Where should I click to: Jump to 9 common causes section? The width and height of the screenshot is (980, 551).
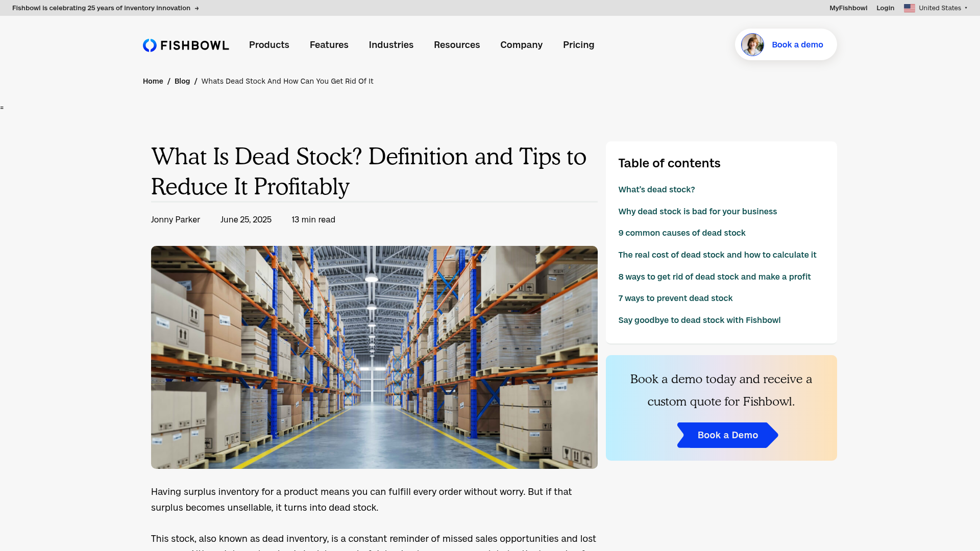682,233
